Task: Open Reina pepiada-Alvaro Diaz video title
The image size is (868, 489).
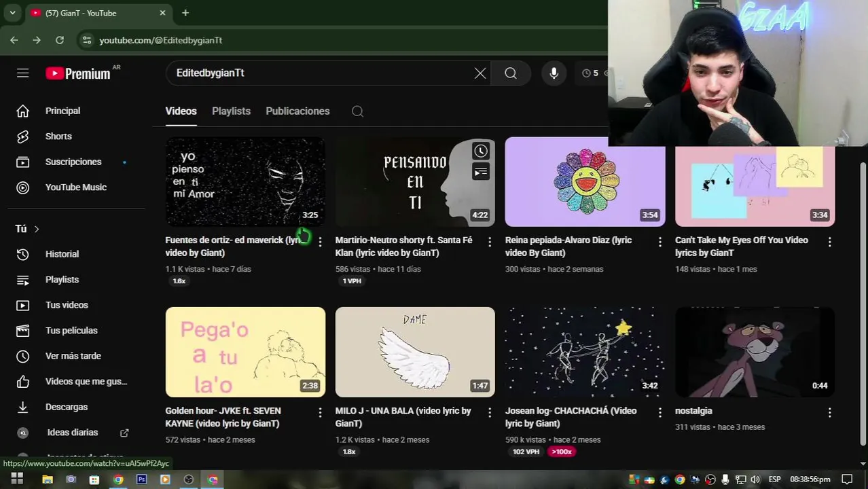Action: (568, 247)
